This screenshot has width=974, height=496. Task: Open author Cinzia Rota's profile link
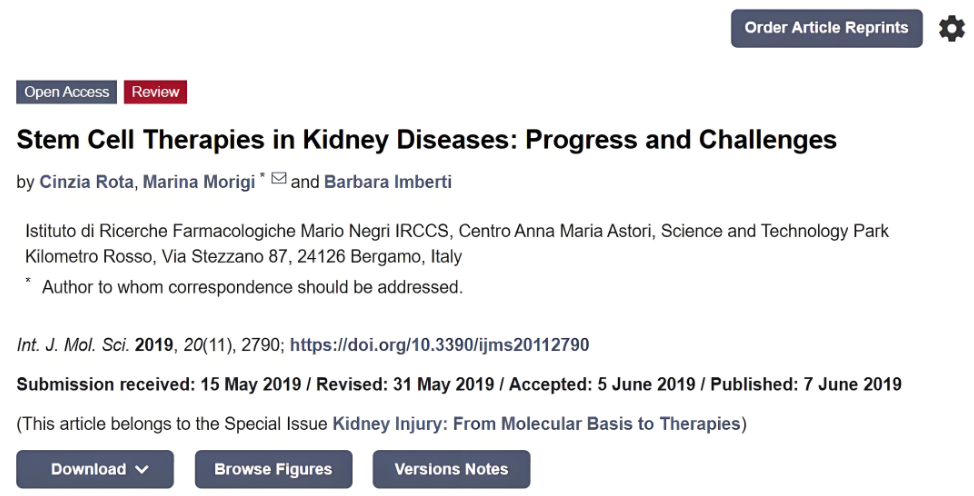pyautogui.click(x=86, y=182)
